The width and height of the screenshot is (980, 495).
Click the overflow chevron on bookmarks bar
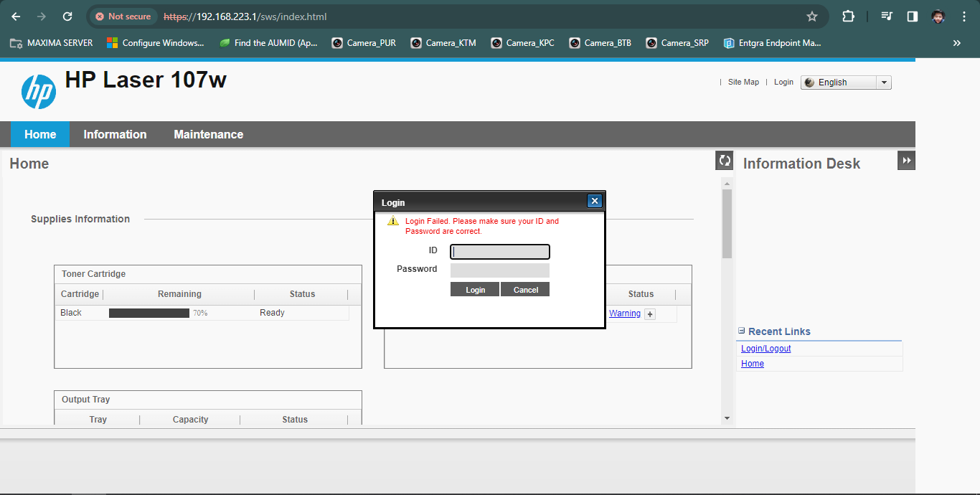pyautogui.click(x=956, y=42)
